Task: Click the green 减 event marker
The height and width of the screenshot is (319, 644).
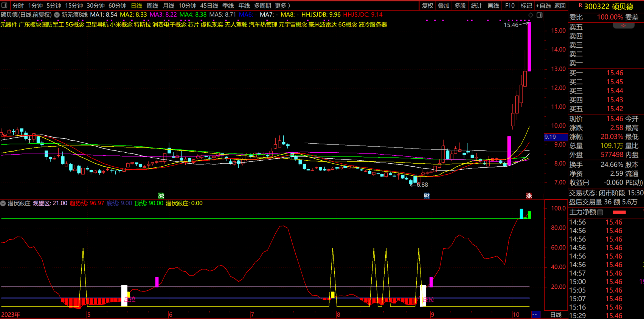Action: [161, 196]
